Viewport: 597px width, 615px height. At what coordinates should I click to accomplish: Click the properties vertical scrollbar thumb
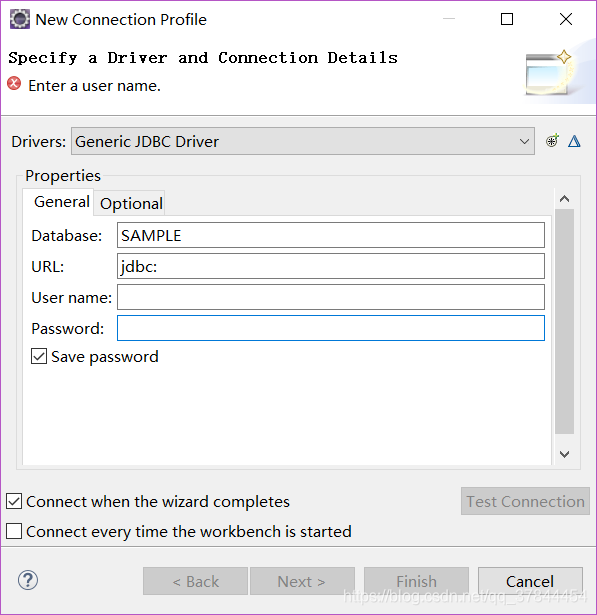(x=564, y=322)
